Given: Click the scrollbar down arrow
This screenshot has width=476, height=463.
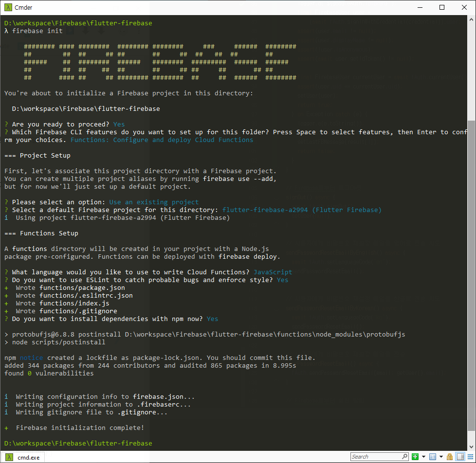Looking at the screenshot, I should pos(471,446).
